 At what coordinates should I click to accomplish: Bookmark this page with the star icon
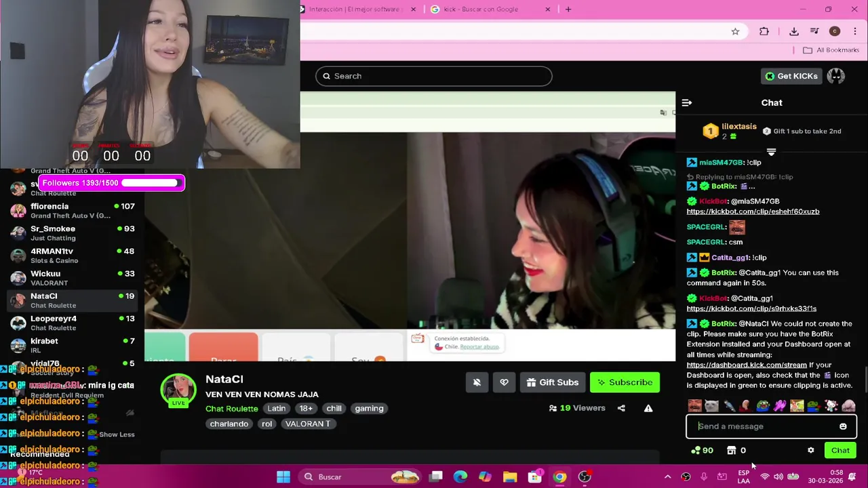735,31
